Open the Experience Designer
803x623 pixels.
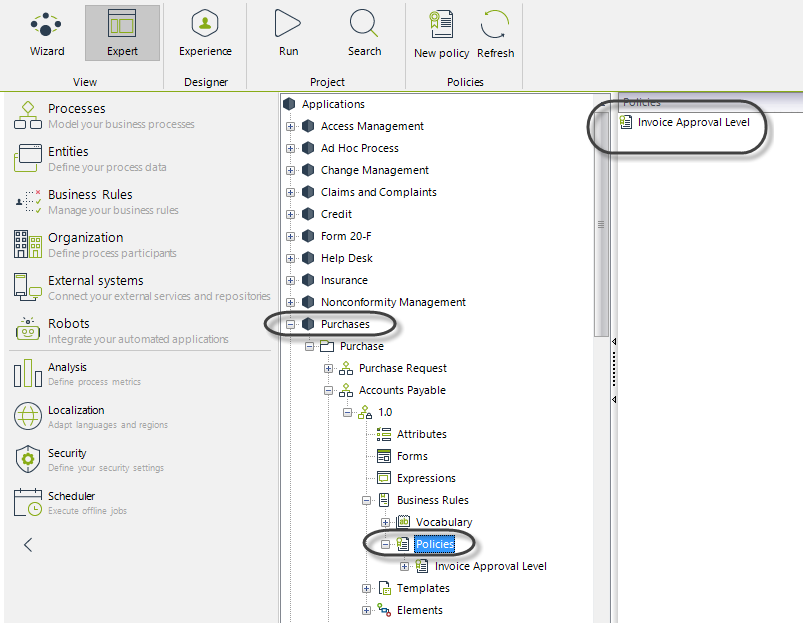pyautogui.click(x=205, y=34)
